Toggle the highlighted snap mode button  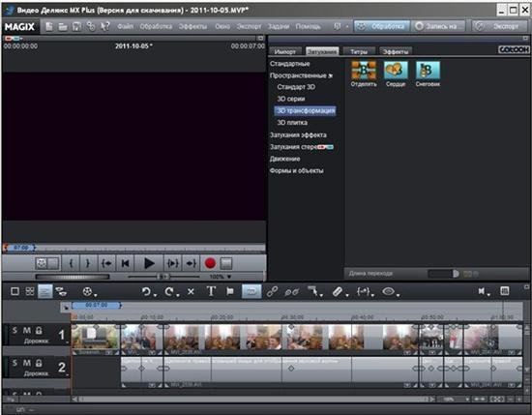coord(251,291)
